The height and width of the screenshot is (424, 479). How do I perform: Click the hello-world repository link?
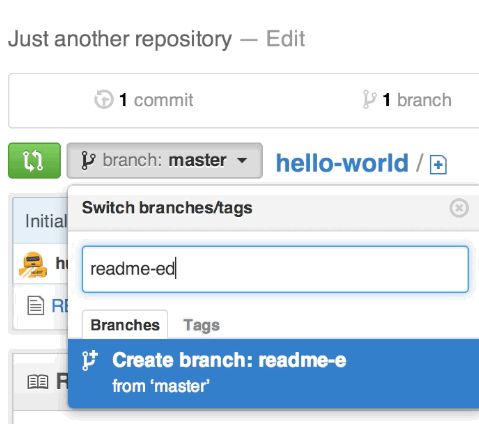[342, 163]
